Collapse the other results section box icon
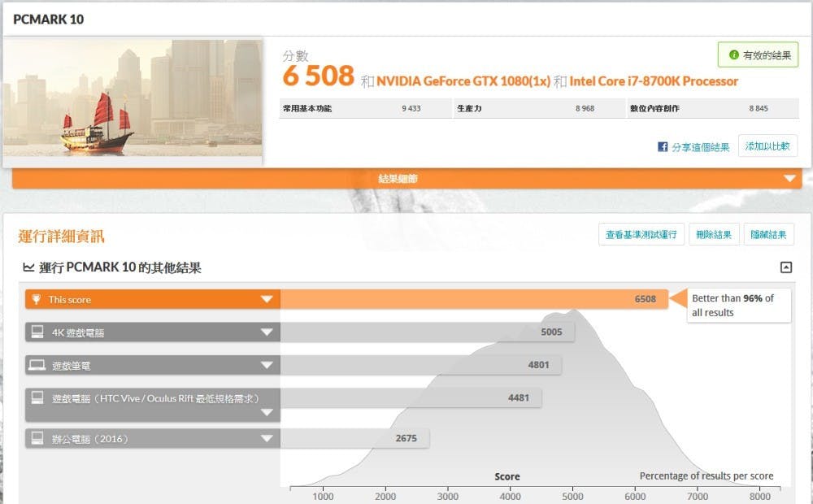This screenshot has width=813, height=504. (786, 267)
